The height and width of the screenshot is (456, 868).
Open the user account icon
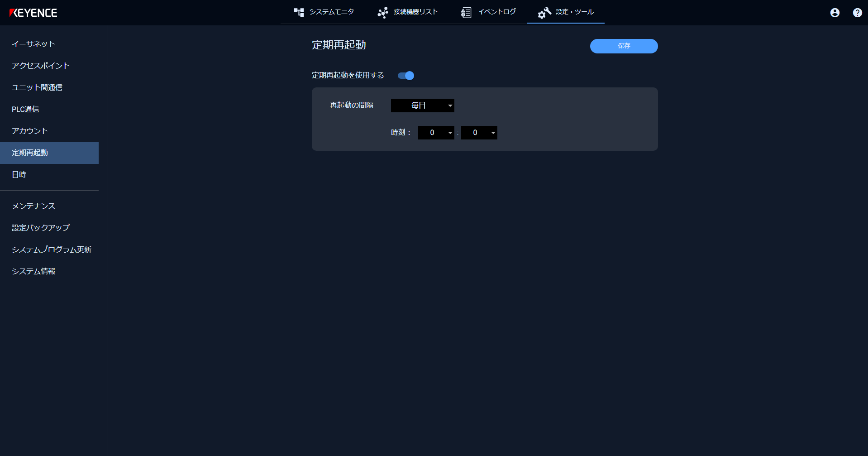pos(834,13)
